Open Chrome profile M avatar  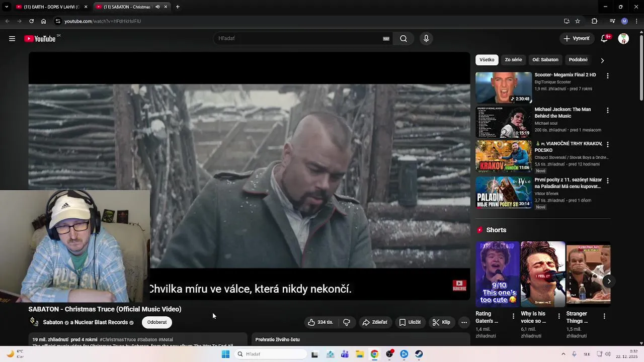(x=624, y=21)
